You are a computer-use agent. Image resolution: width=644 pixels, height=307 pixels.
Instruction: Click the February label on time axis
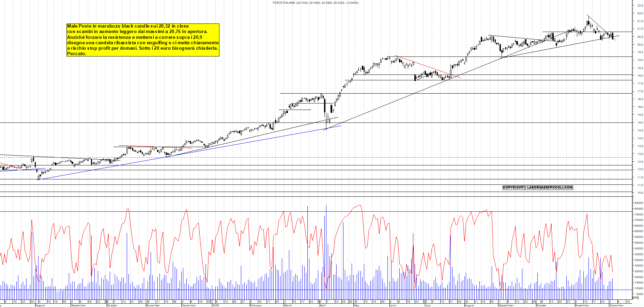[x=256, y=305]
